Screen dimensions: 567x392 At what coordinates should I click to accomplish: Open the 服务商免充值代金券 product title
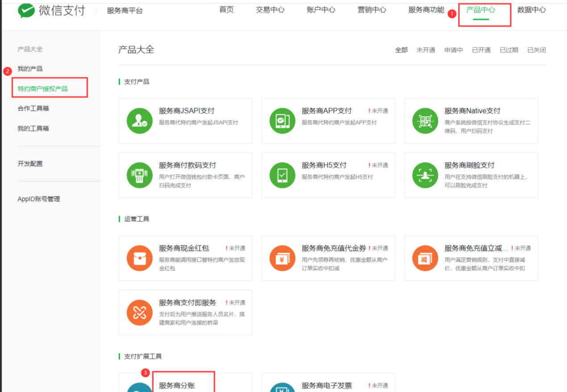[334, 248]
